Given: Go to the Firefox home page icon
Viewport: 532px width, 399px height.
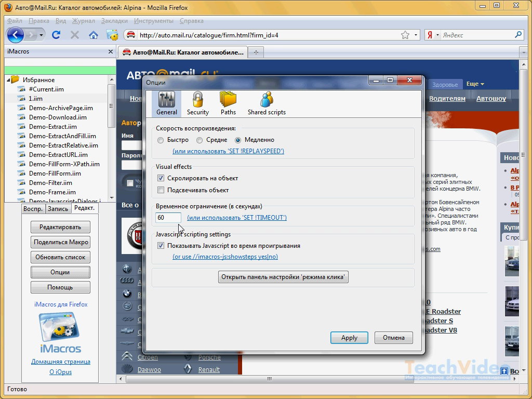Looking at the screenshot, I should point(94,35).
